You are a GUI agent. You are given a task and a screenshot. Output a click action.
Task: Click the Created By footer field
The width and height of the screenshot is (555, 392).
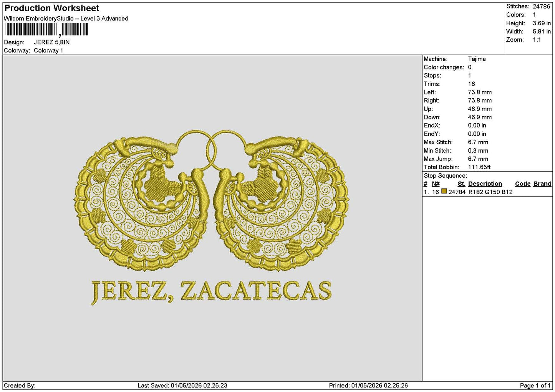tap(20, 385)
